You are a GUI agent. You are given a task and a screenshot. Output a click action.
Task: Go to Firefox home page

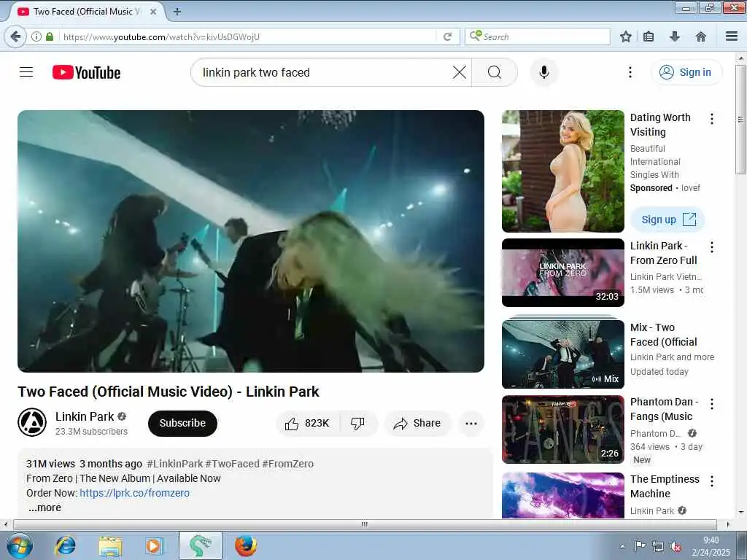point(701,36)
